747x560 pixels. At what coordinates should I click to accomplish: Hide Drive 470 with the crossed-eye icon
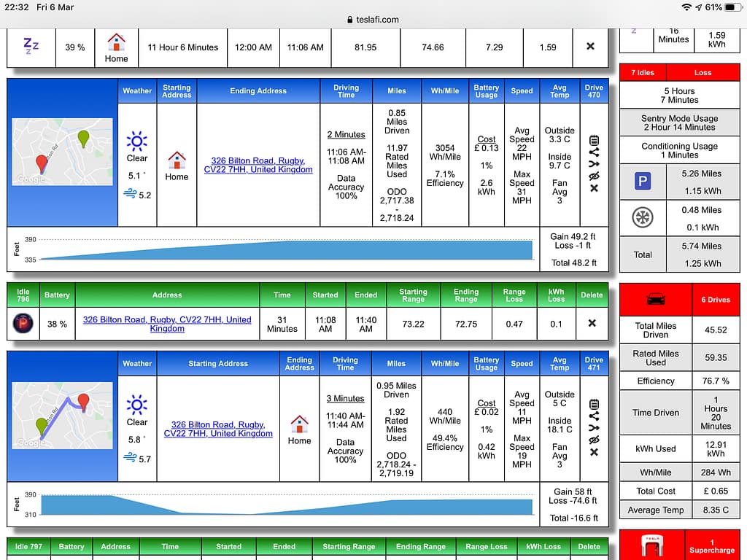[594, 176]
